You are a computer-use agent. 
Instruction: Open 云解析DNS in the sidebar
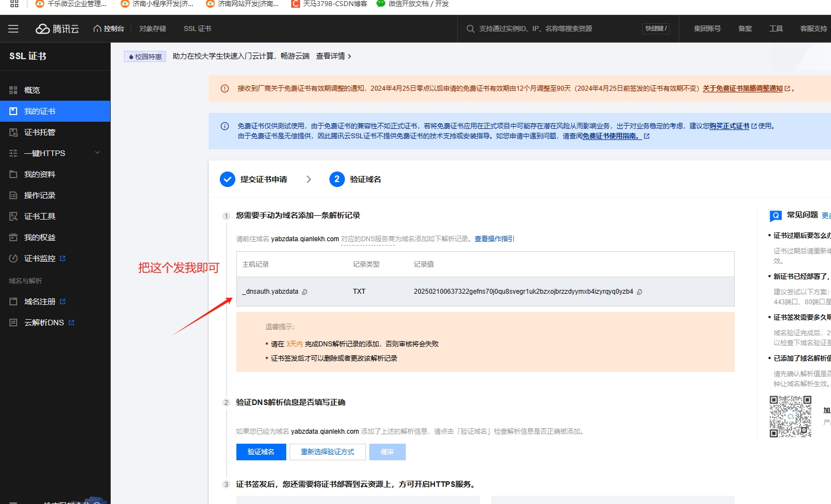tap(55, 323)
